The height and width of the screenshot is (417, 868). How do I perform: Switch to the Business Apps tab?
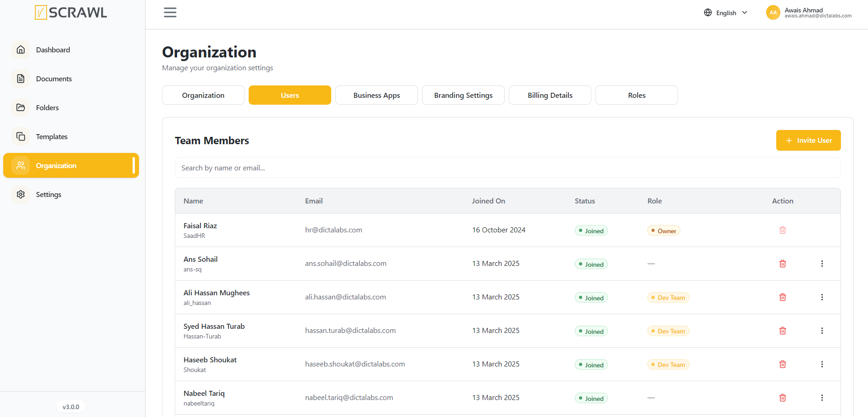(x=377, y=95)
